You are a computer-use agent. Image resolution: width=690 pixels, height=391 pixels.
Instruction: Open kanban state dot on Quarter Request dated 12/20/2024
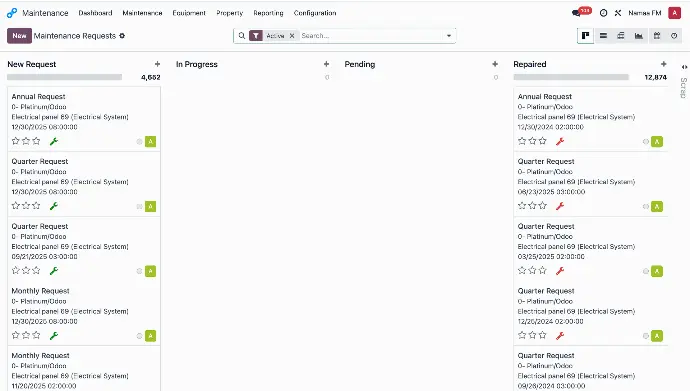pos(646,336)
